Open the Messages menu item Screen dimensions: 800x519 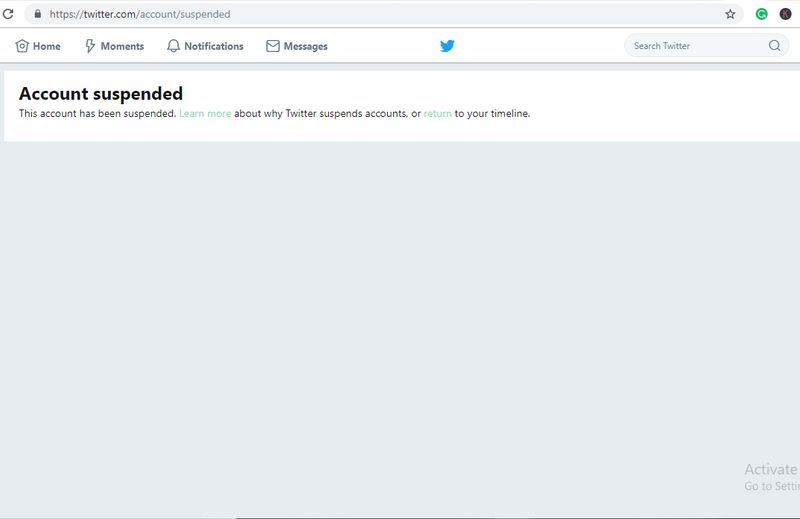click(x=305, y=46)
